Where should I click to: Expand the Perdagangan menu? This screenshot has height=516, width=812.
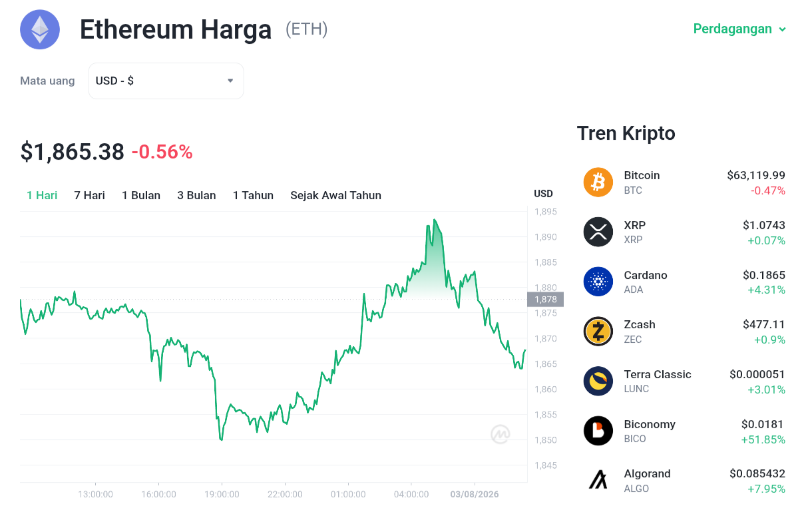point(739,29)
